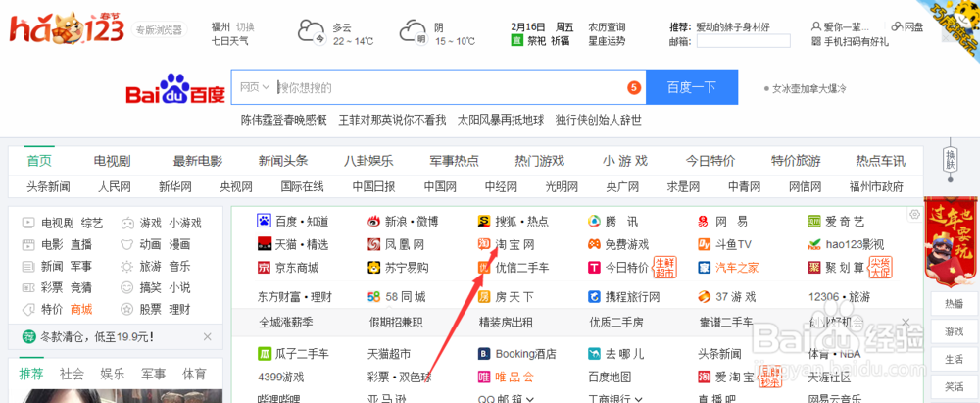Open the 58同城 icon
This screenshot has width=980, height=403.
tap(373, 297)
